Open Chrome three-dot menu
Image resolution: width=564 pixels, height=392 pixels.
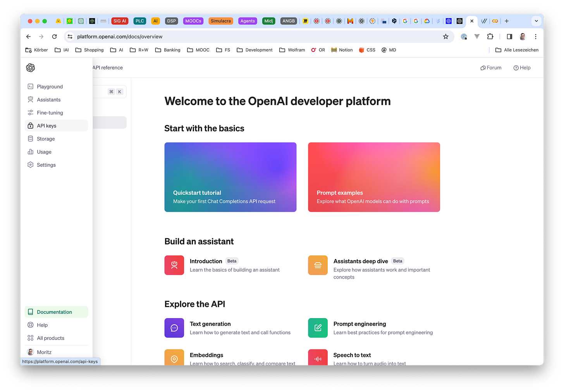click(536, 36)
